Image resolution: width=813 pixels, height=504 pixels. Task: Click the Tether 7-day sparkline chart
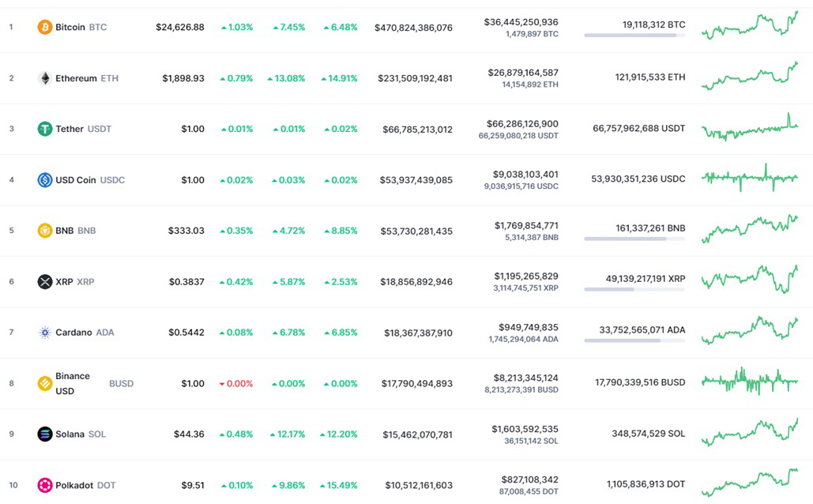coord(749,127)
